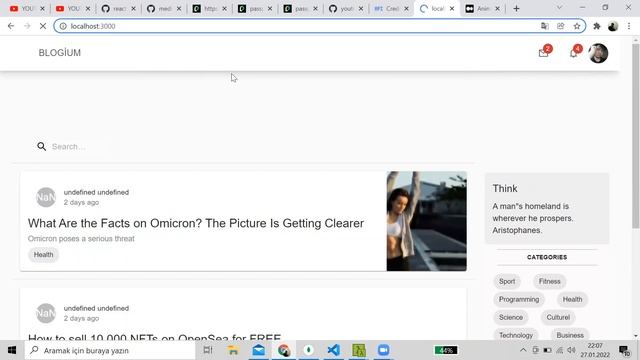Open the tab search chevron
This screenshot has width=640, height=360.
point(559,7)
